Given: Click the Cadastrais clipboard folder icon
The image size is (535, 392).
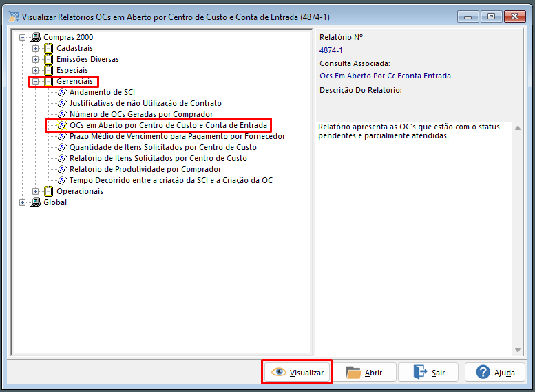Looking at the screenshot, I should (49, 48).
